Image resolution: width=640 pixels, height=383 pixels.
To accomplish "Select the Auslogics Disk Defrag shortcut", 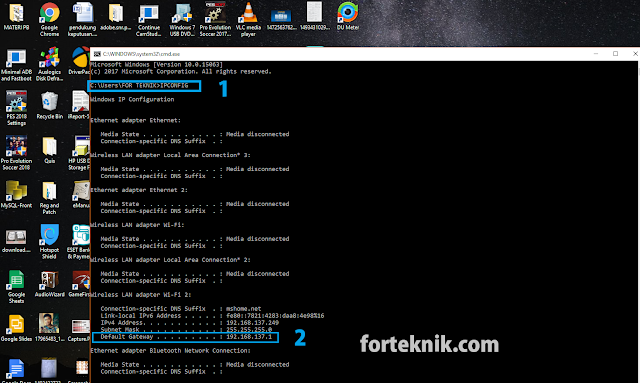I will tap(49, 65).
